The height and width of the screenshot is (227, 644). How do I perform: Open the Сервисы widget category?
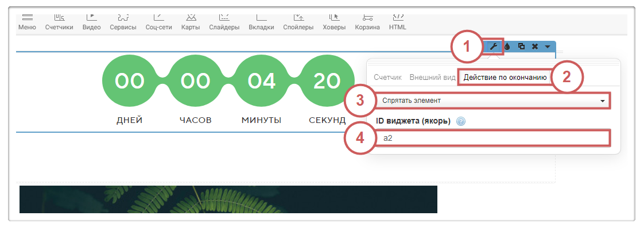123,23
